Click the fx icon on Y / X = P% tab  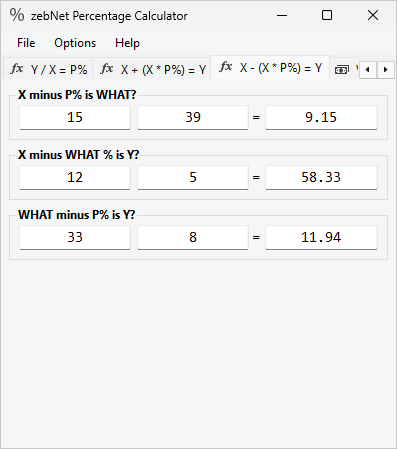[x=17, y=69]
